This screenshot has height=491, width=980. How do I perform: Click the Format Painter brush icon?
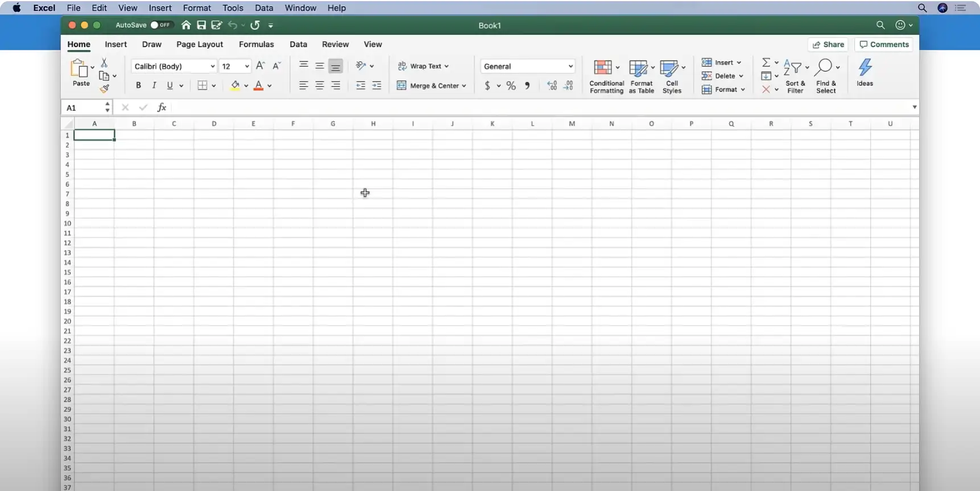(x=105, y=89)
